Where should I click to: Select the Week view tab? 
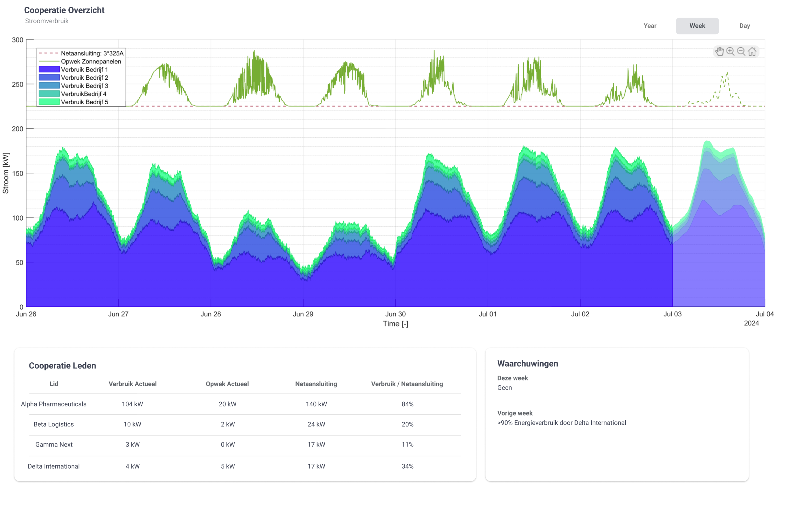click(x=697, y=26)
